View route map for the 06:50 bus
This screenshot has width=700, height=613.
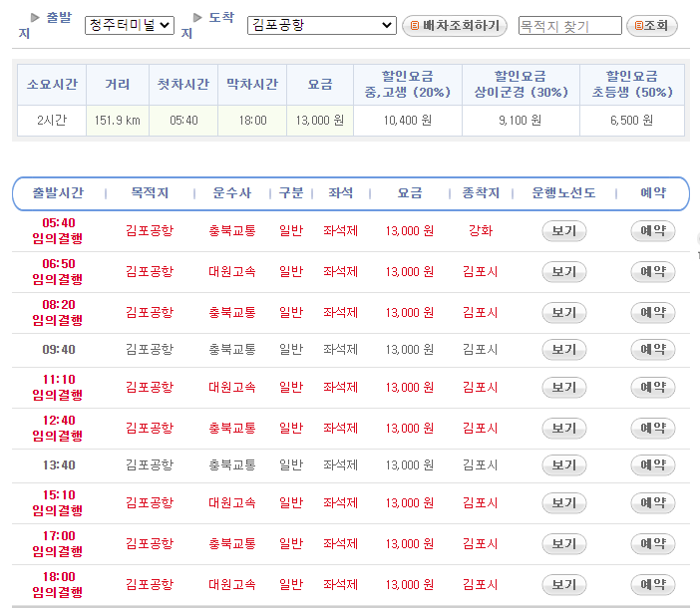coord(563,272)
